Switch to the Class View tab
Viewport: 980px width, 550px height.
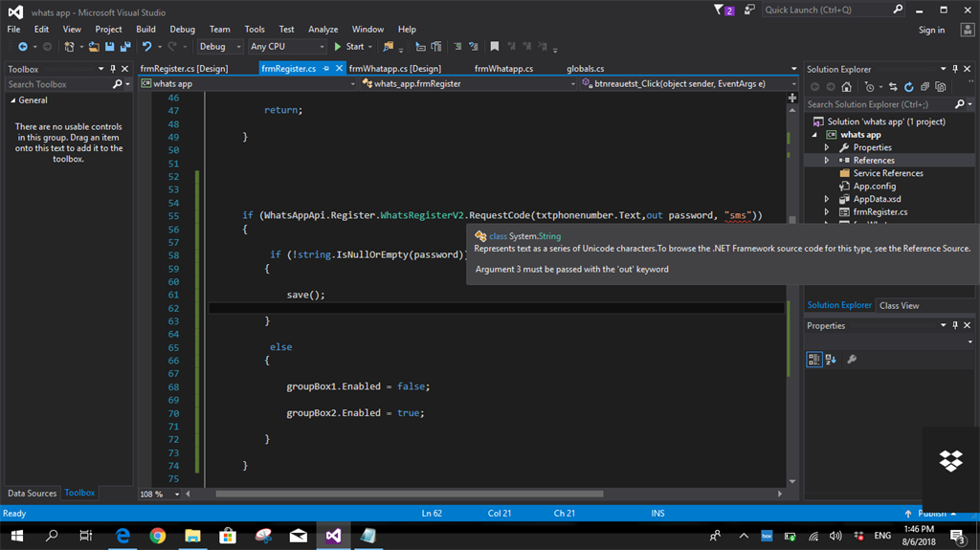(x=899, y=306)
